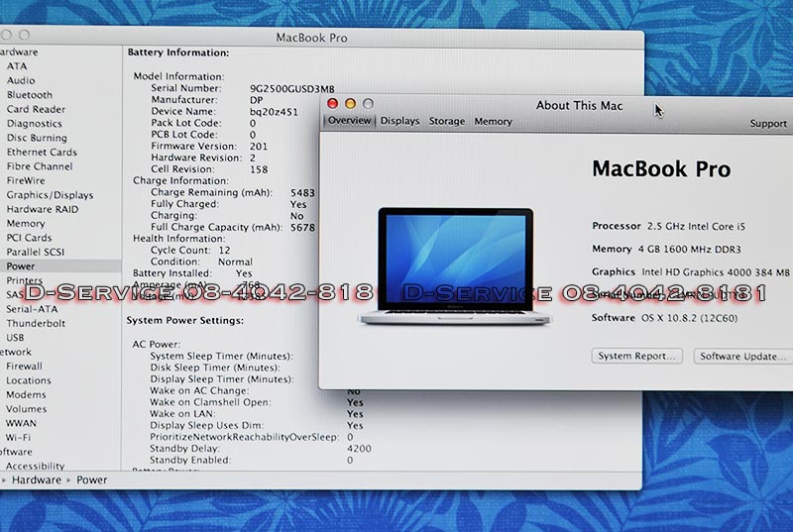The width and height of the screenshot is (793, 532).
Task: Open the Support tab
Action: point(768,124)
